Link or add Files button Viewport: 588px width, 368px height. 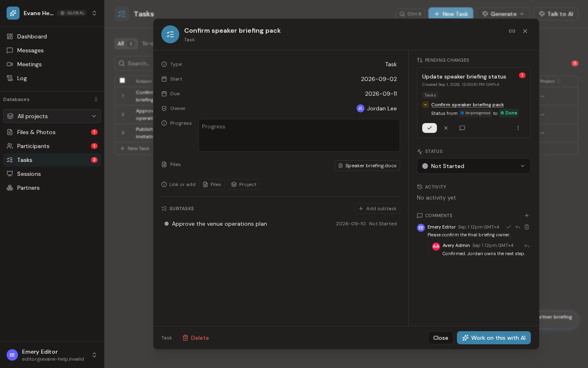pyautogui.click(x=212, y=184)
